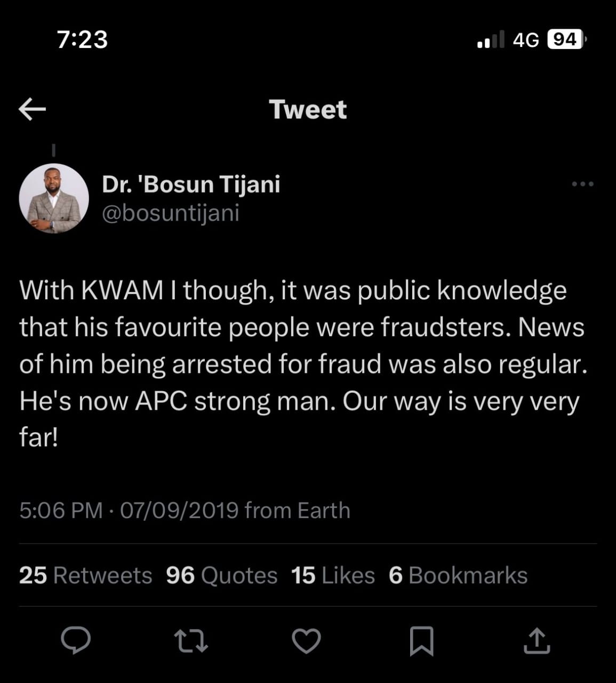Open the @bosuntijani handle link
This screenshot has height=683, width=616.
tap(171, 213)
